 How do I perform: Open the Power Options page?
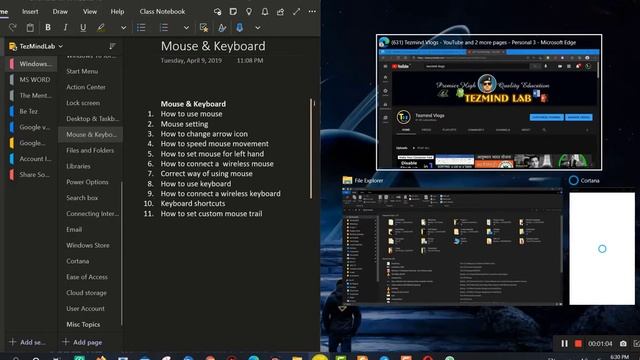(x=90, y=182)
